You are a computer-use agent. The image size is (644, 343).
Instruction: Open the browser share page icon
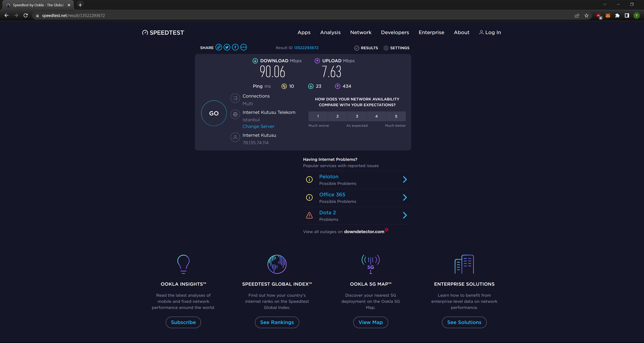tap(577, 15)
